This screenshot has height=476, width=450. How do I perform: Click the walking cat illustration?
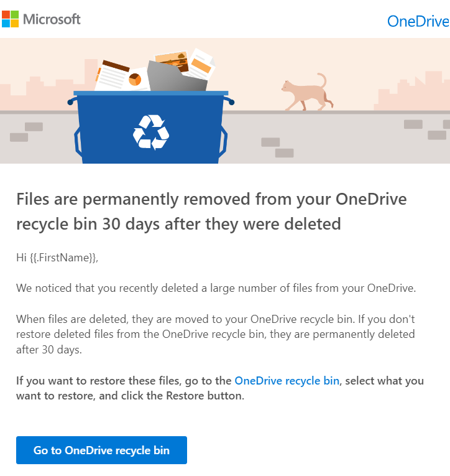pyautogui.click(x=307, y=92)
